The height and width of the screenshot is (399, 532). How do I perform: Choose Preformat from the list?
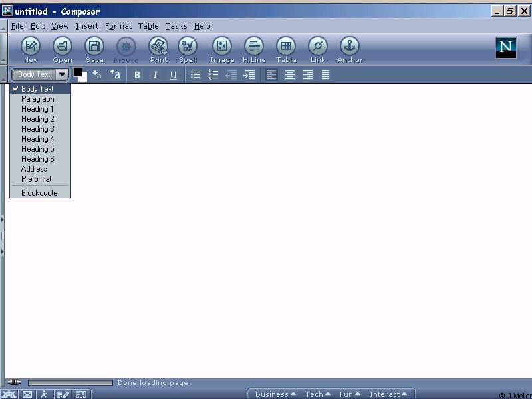[x=40, y=179]
